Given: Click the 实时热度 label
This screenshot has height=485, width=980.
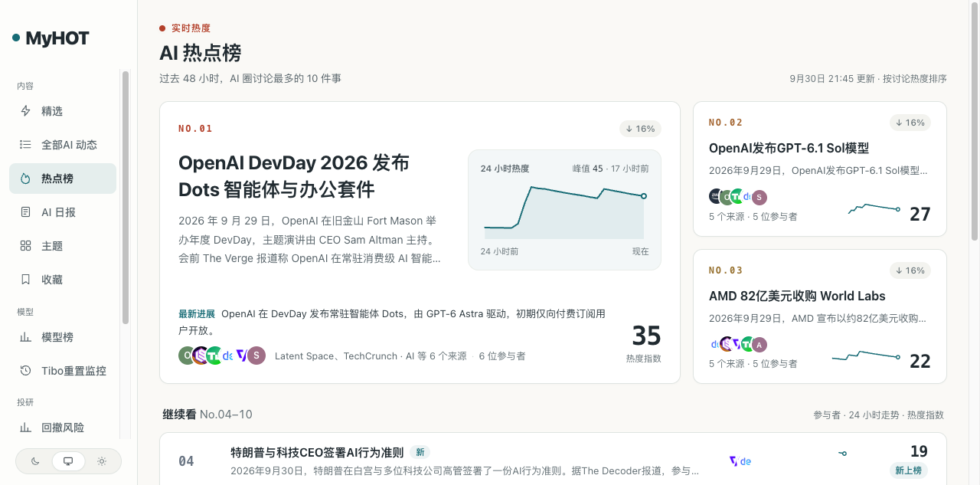Looking at the screenshot, I should (x=191, y=28).
